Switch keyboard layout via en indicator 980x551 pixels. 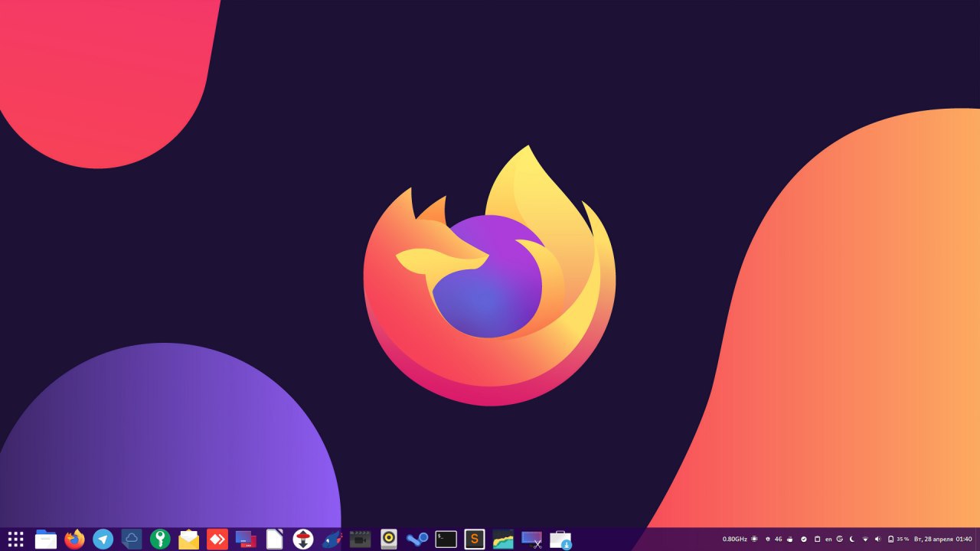pos(828,540)
